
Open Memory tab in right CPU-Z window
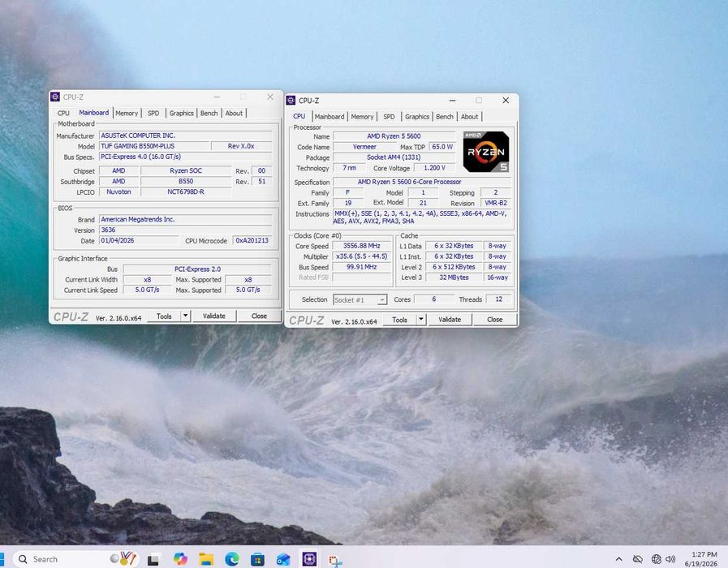pyautogui.click(x=362, y=117)
